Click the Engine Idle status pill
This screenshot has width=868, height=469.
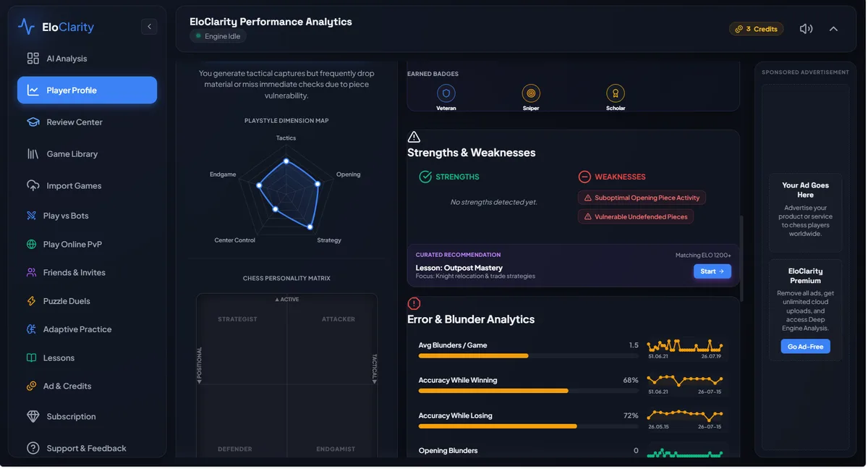[218, 36]
